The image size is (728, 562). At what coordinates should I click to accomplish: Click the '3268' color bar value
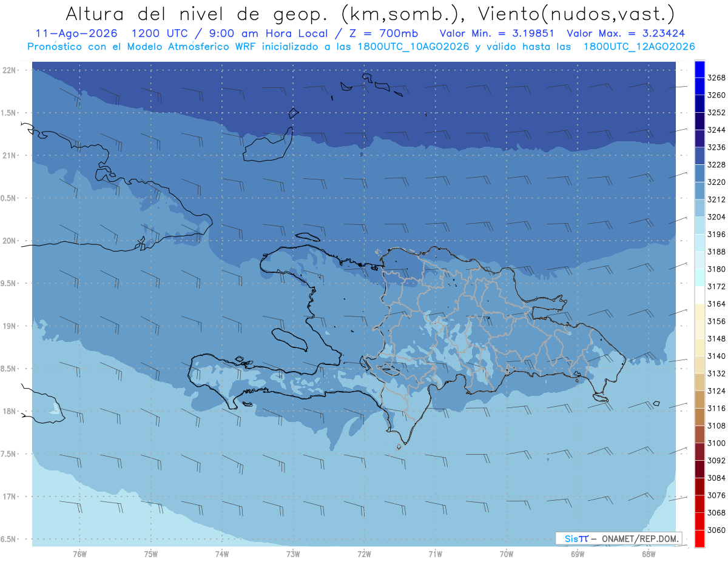pyautogui.click(x=716, y=78)
